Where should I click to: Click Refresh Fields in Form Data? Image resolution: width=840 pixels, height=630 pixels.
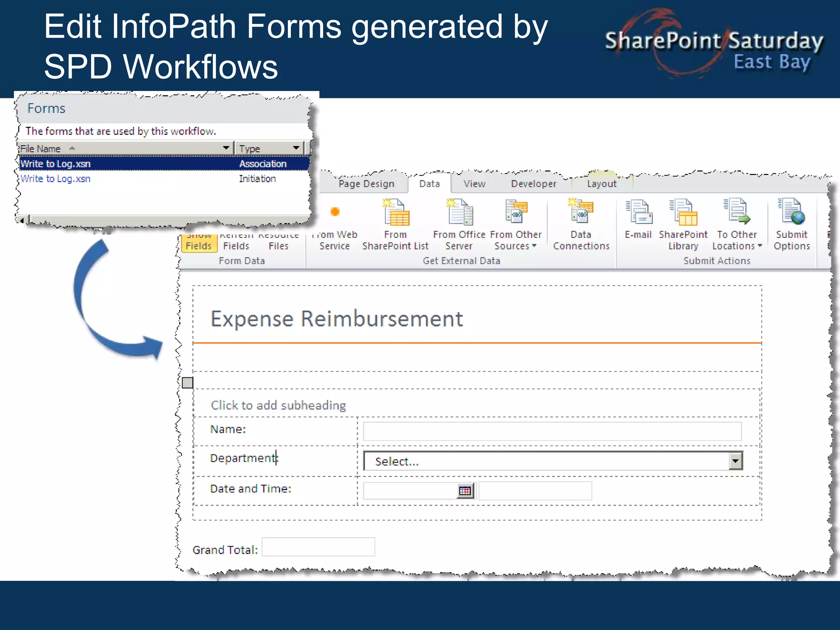pos(236,241)
